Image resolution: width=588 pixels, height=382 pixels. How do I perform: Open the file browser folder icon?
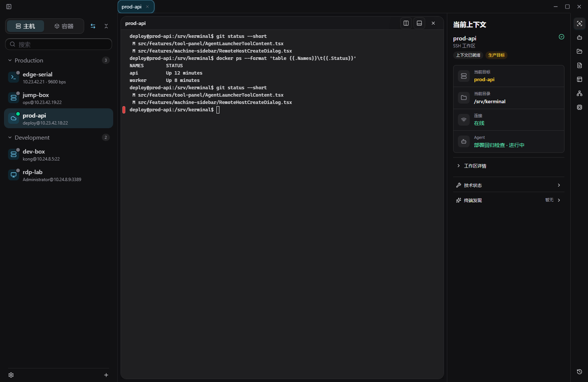(x=580, y=51)
